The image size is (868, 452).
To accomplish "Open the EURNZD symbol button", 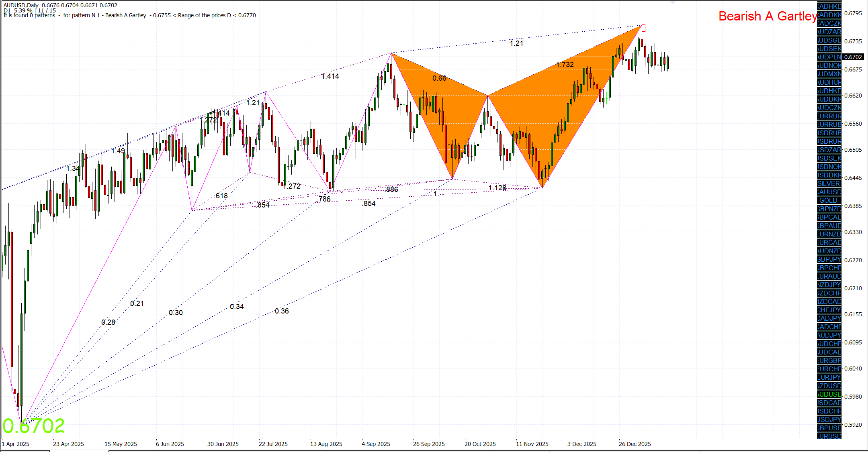I will 829,234.
